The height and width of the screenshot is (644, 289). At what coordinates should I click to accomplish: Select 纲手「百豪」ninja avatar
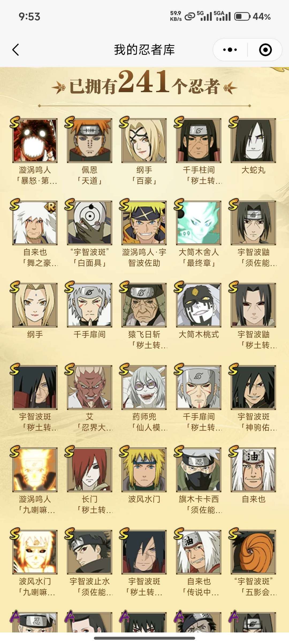click(144, 140)
